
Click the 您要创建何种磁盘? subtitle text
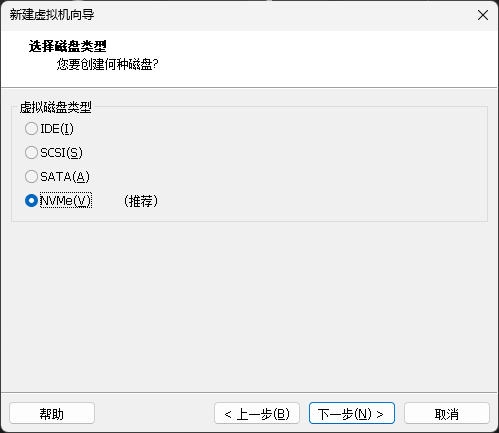[x=107, y=64]
